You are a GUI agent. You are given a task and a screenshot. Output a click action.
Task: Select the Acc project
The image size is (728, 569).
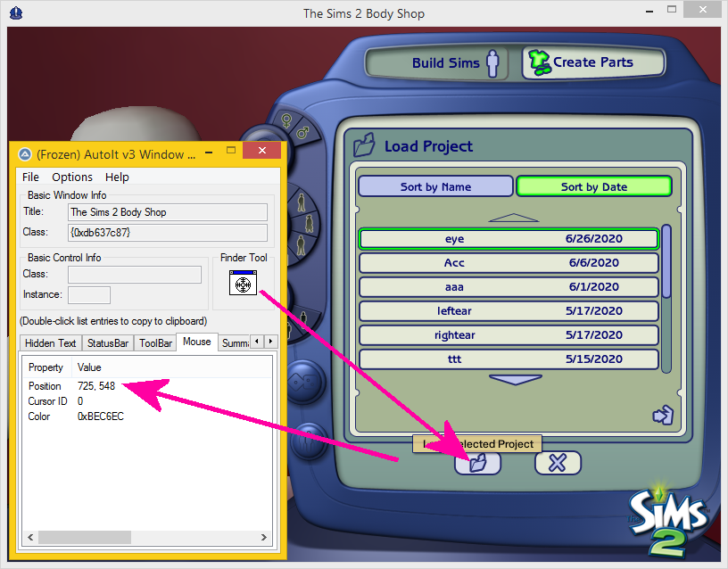[x=509, y=263]
